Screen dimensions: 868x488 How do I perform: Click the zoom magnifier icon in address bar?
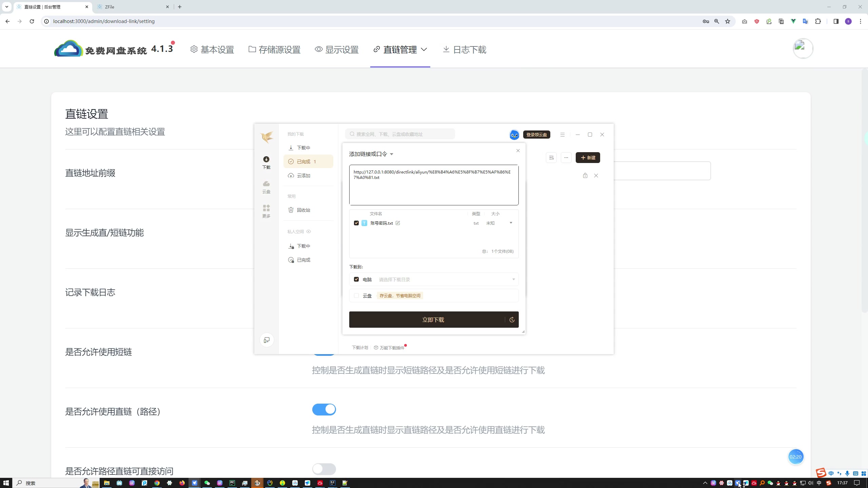(x=717, y=21)
